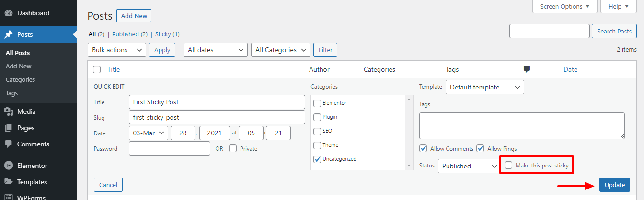Click the Apply button
644x200 pixels.
click(162, 50)
